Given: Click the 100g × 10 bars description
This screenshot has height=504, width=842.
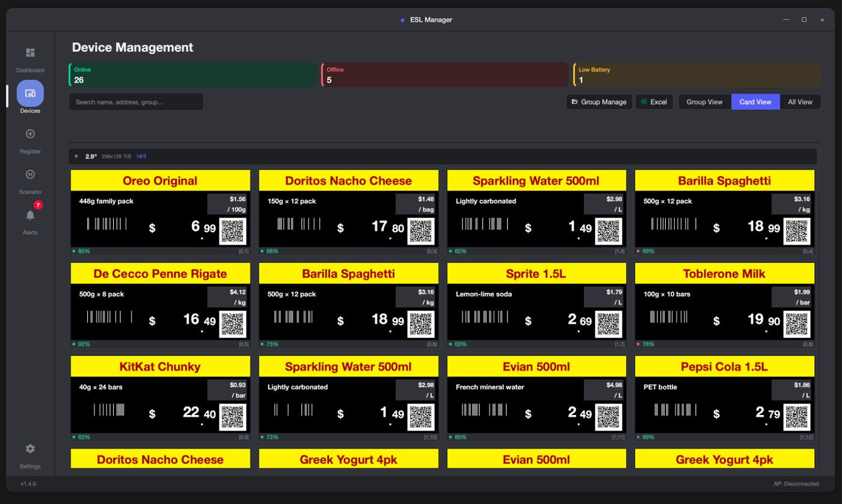Looking at the screenshot, I should pos(668,294).
